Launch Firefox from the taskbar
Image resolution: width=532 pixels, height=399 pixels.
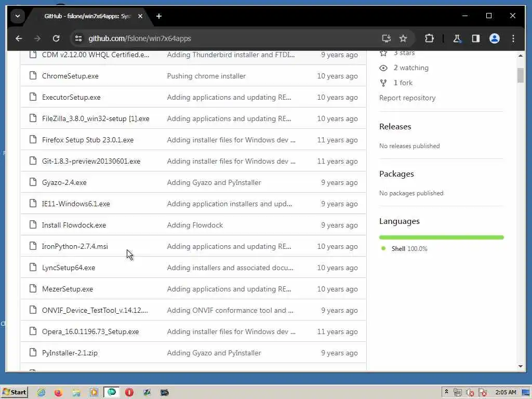click(58, 393)
